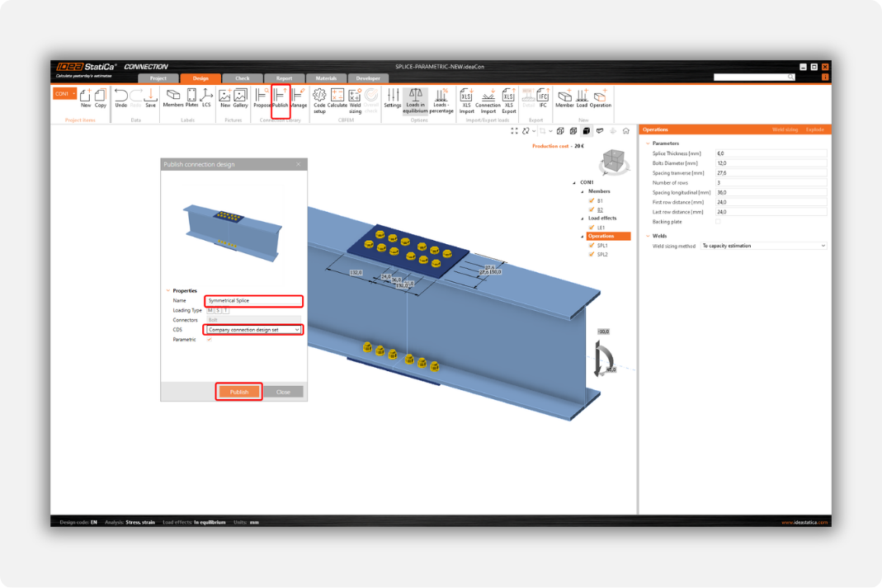Undo the last action
This screenshot has height=588, width=882.
[121, 97]
